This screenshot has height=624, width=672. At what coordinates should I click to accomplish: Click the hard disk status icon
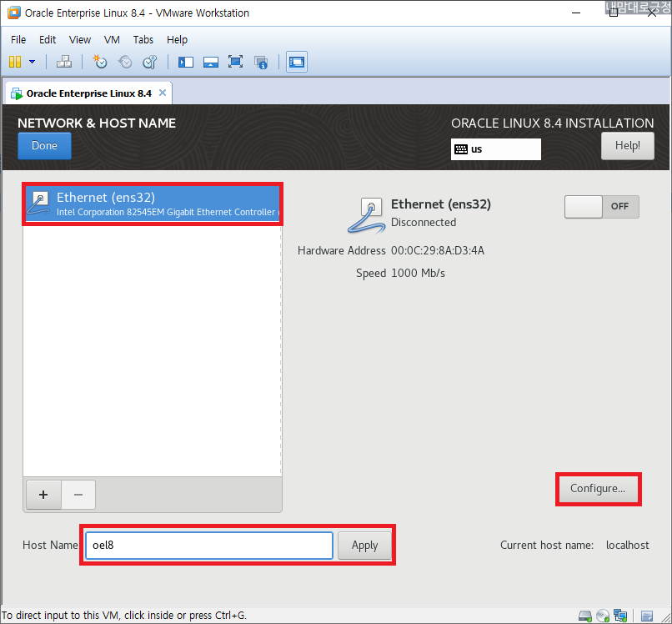pos(584,616)
